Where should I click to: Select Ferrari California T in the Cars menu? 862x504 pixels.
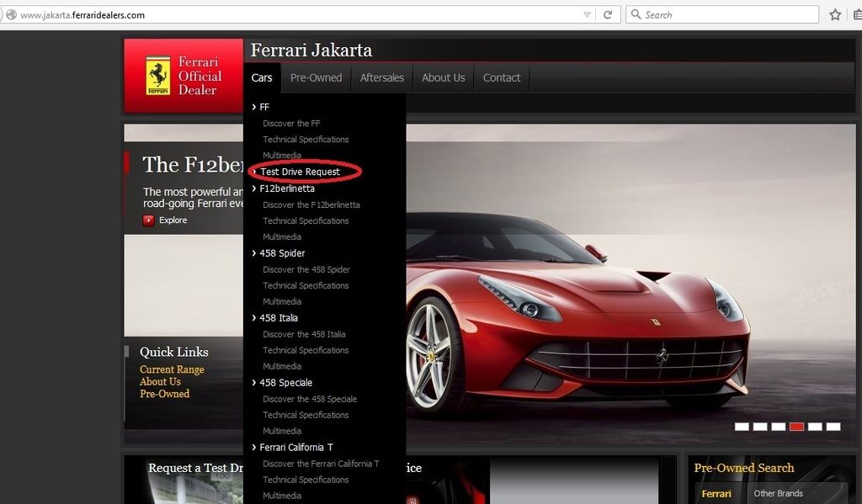(x=296, y=448)
